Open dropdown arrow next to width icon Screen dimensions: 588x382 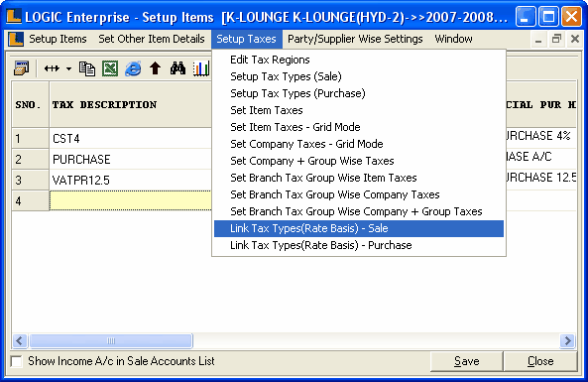[x=68, y=68]
